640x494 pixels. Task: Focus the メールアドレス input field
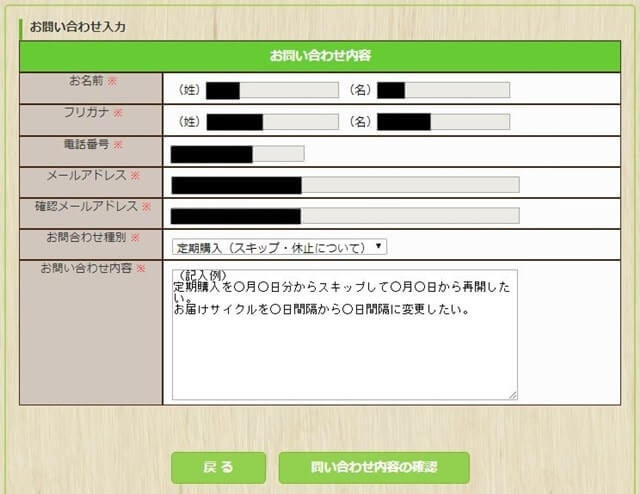click(x=345, y=185)
